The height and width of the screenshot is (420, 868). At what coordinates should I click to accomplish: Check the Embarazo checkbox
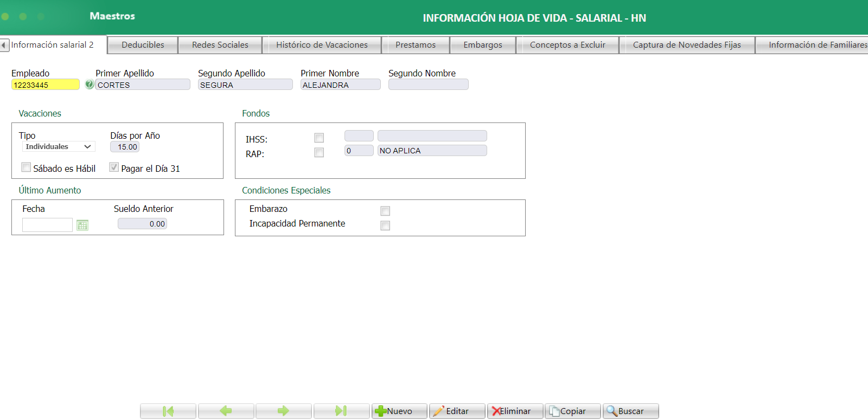385,211
